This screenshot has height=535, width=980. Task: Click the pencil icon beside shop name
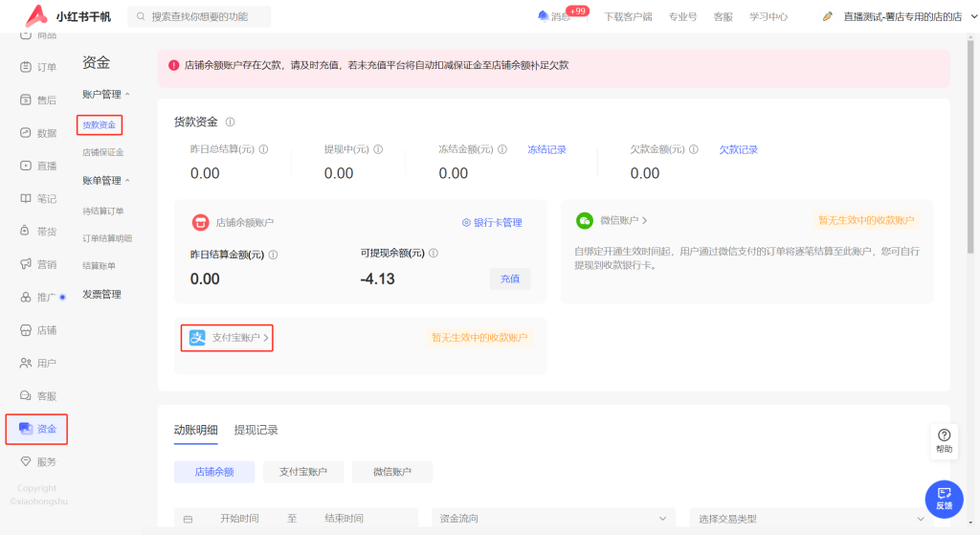(828, 17)
